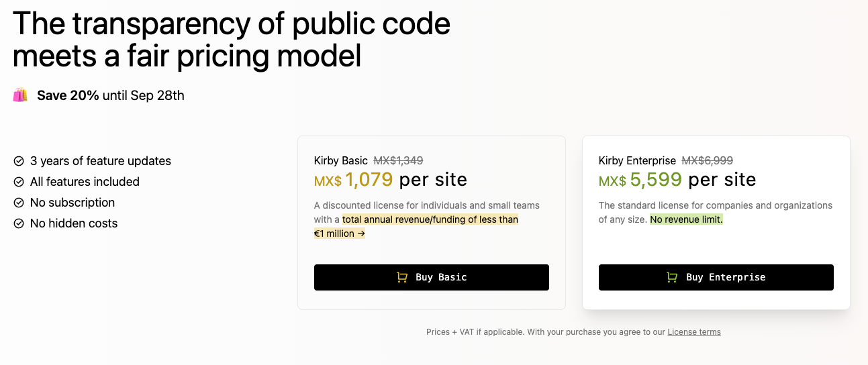This screenshot has width=868, height=365.
Task: Select the MX$ 1,079 per site price
Action: coord(391,180)
